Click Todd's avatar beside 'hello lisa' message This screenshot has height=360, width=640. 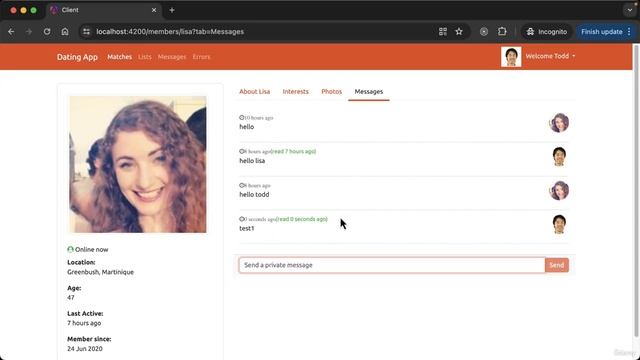tap(559, 156)
